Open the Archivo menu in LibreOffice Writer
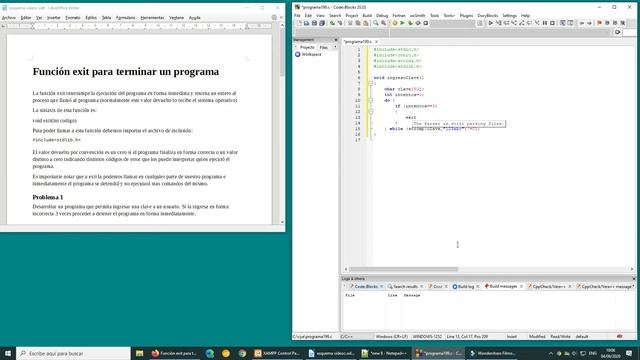 [x=9, y=18]
